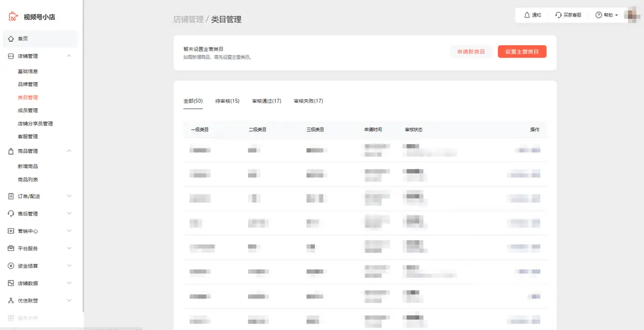Viewport: 644px width, 330px height.
Task: Click the 商品管理 bag icon
Action: [11, 151]
